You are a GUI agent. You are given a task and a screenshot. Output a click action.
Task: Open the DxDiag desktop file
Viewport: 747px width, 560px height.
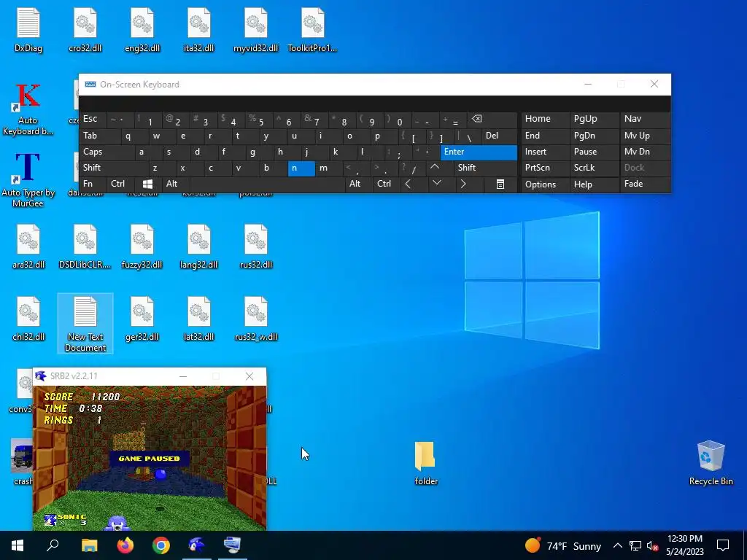(28, 29)
